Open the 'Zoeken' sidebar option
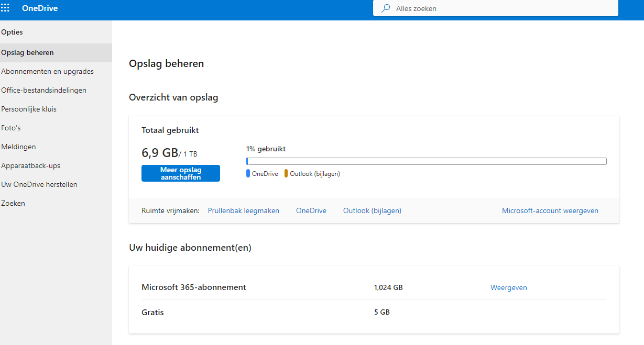 click(x=56, y=203)
